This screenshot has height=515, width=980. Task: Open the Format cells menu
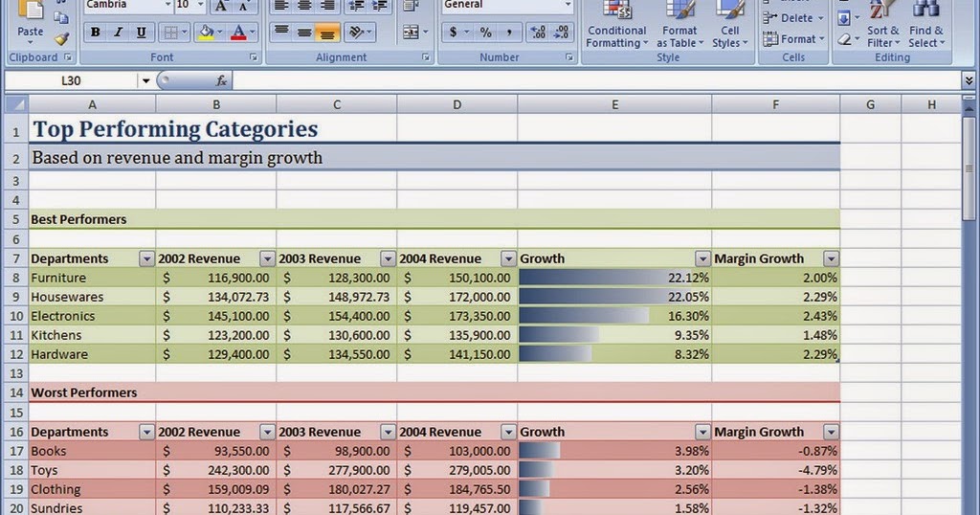pyautogui.click(x=793, y=38)
